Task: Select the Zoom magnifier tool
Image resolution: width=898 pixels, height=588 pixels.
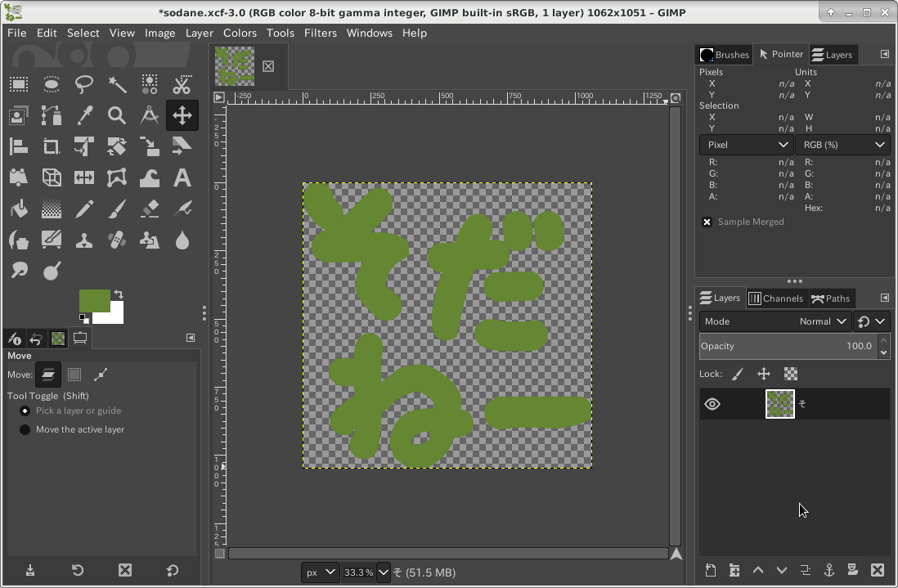Action: [x=117, y=115]
